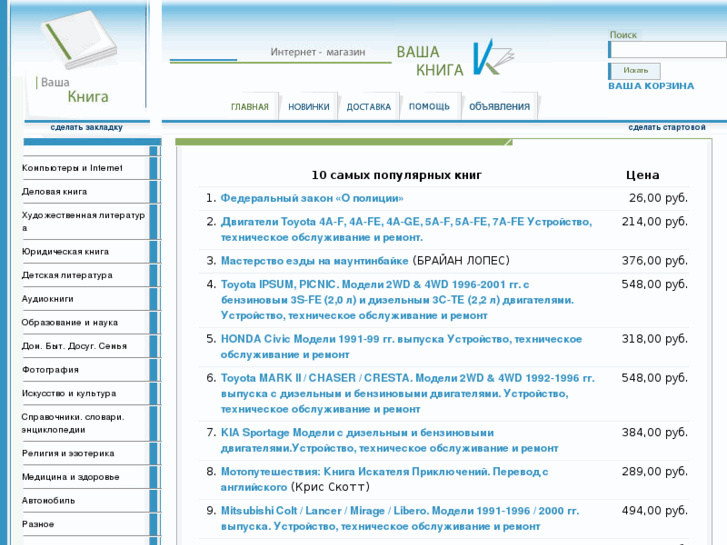This screenshot has width=727, height=545.
Task: Open the HONDA Civic 1991-99 book link
Action: [402, 346]
